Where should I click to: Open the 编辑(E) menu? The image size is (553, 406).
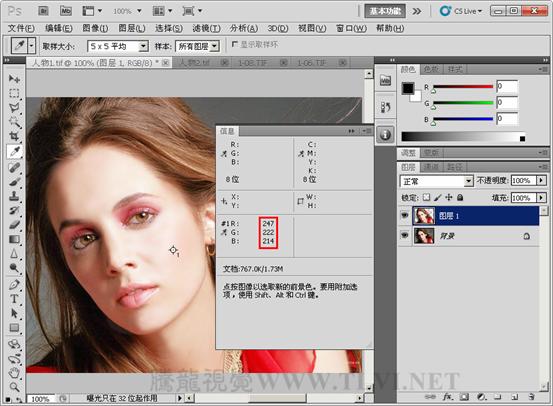point(59,28)
